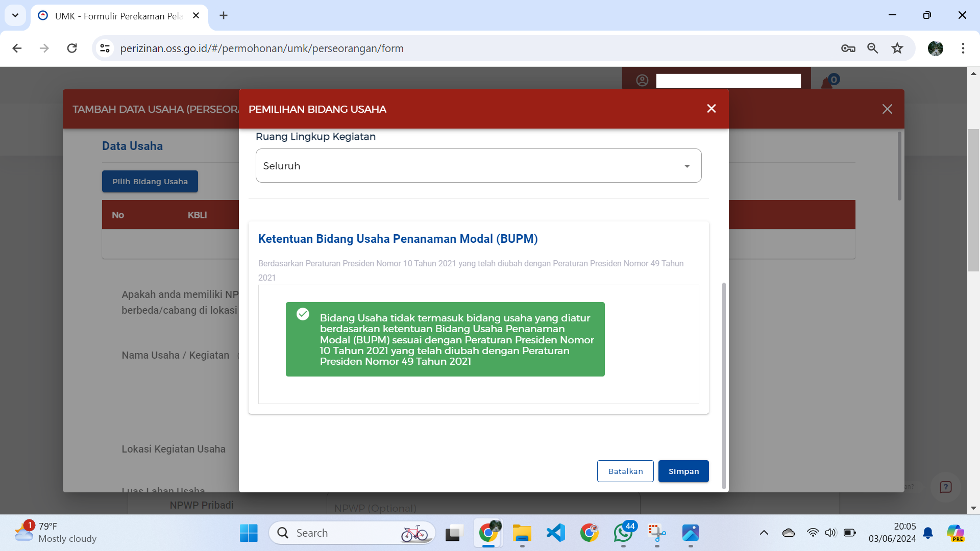The width and height of the screenshot is (980, 551).
Task: Click the Nama Usaha / Kegiatan label
Action: (175, 355)
